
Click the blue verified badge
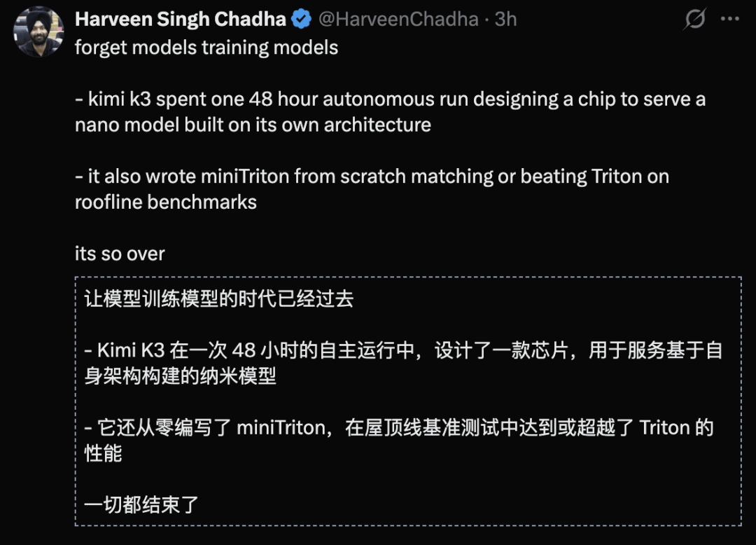(301, 20)
